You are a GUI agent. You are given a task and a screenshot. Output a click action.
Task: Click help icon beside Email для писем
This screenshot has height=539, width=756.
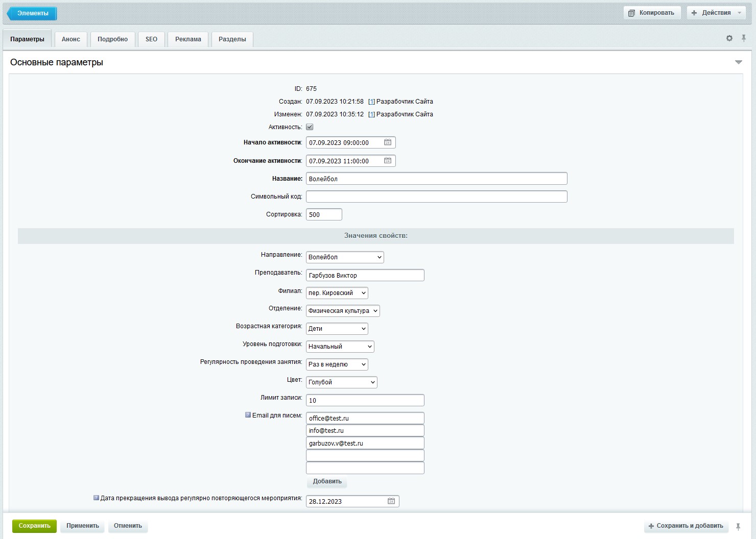coord(248,415)
